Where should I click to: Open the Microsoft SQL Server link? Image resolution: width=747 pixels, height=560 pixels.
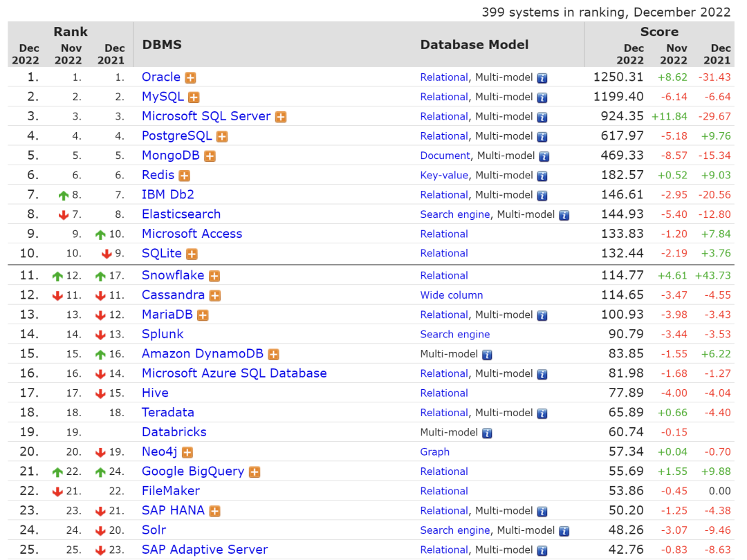coord(206,116)
